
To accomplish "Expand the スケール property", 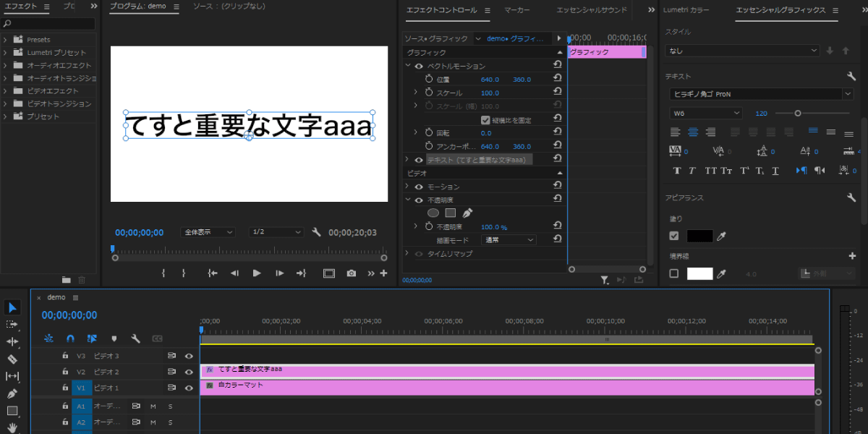I will pos(415,93).
